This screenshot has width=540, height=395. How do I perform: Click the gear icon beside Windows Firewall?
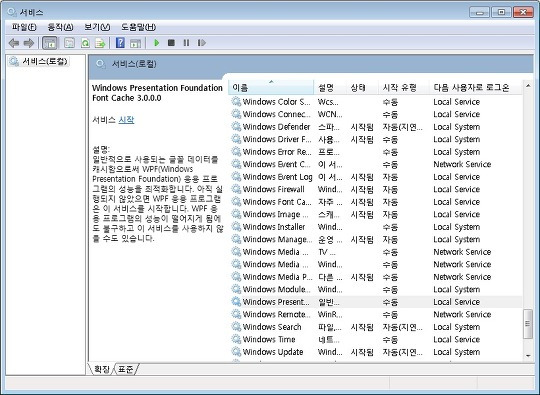(236, 189)
